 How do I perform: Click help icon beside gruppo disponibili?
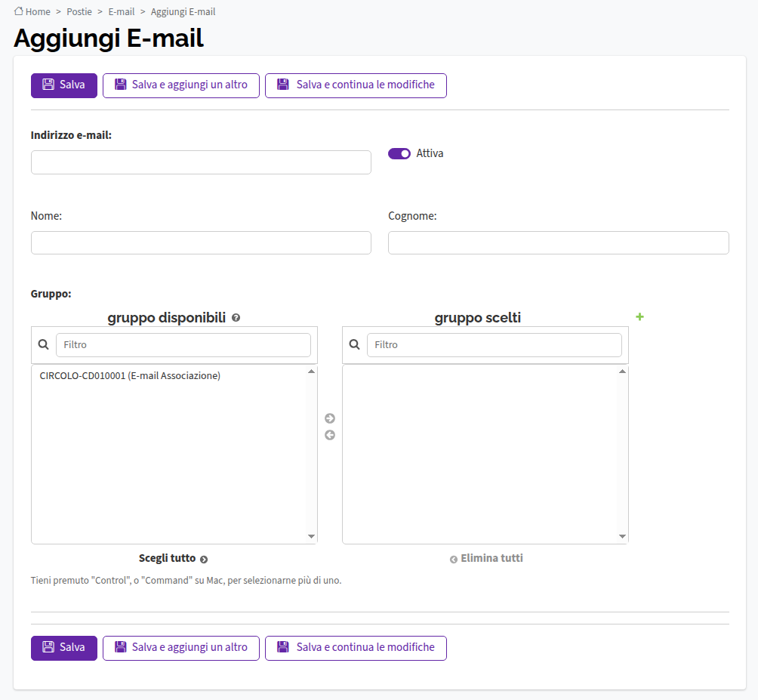pos(236,318)
